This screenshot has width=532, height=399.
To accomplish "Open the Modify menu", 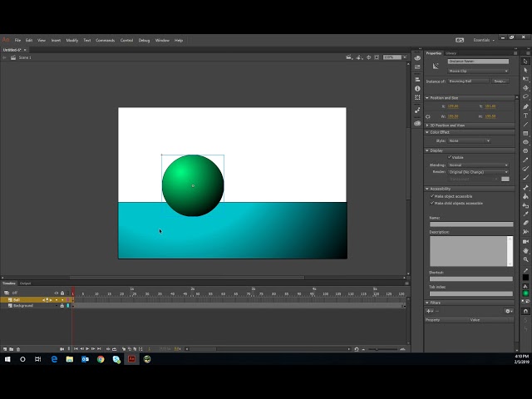I will (72, 41).
